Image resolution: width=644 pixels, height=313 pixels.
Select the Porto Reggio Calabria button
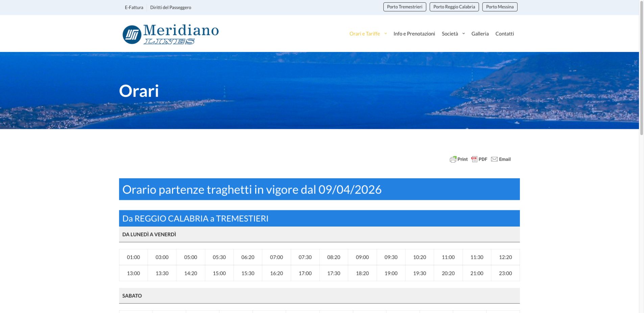click(454, 7)
